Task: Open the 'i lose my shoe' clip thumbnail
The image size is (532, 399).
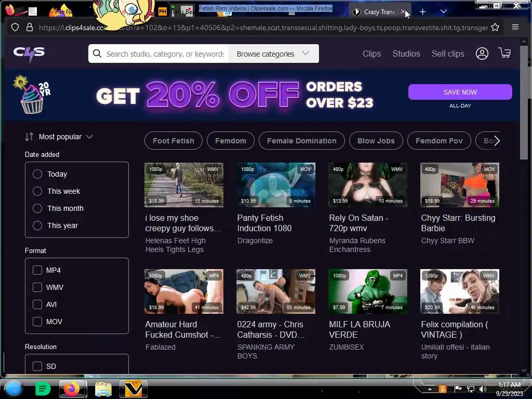Action: (184, 185)
